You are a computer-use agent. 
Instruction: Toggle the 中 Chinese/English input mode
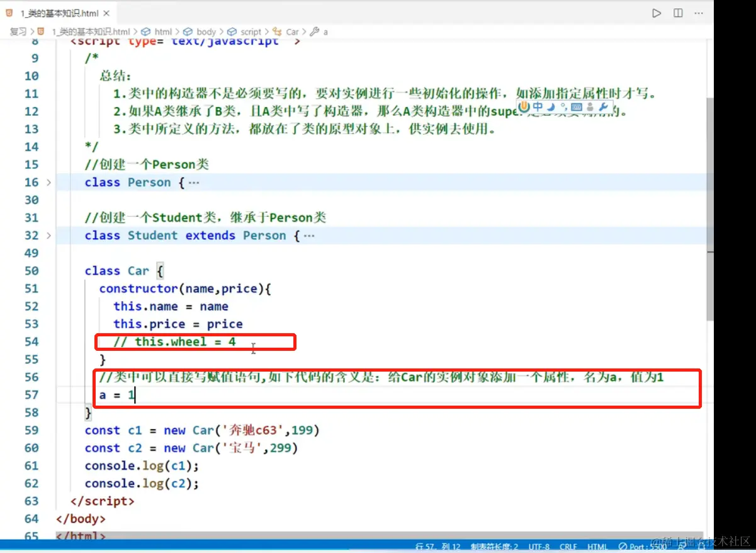tap(537, 106)
